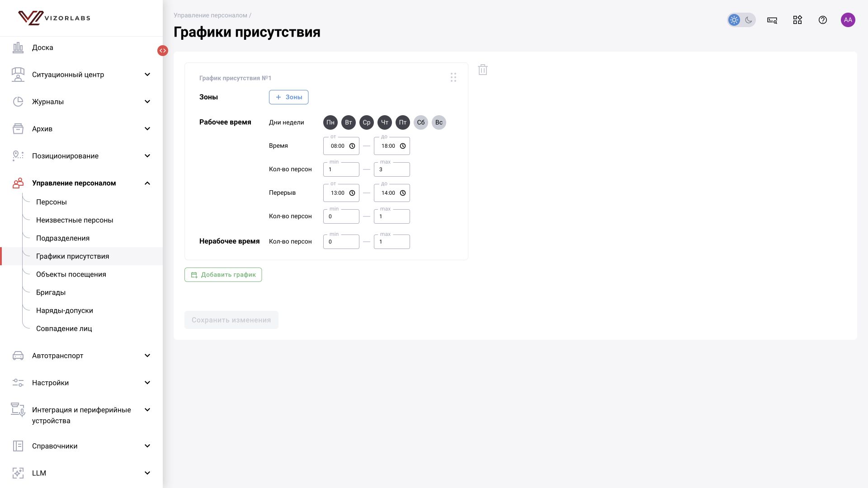This screenshot has height=488, width=868.
Task: Click Сохранить изменения button
Action: (x=231, y=320)
